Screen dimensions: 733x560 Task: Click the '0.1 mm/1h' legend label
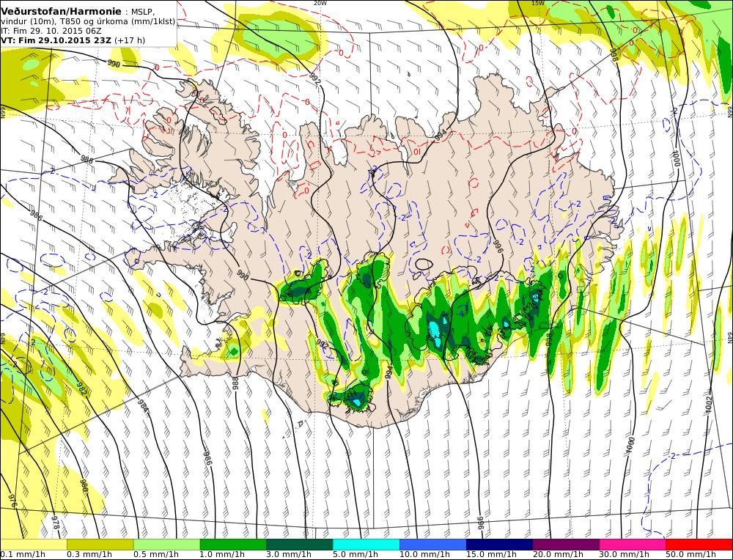pyautogui.click(x=23, y=555)
